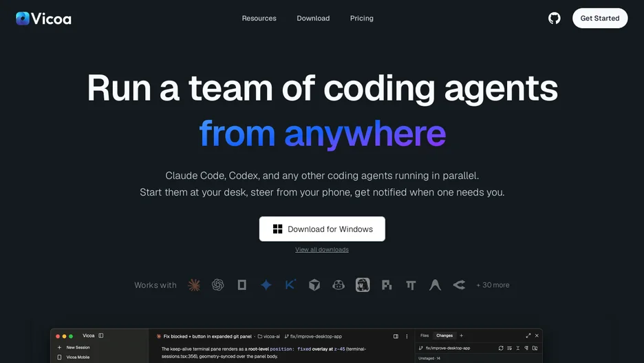644x363 pixels.
Task: Expand the git panel to full size
Action: pos(528,335)
